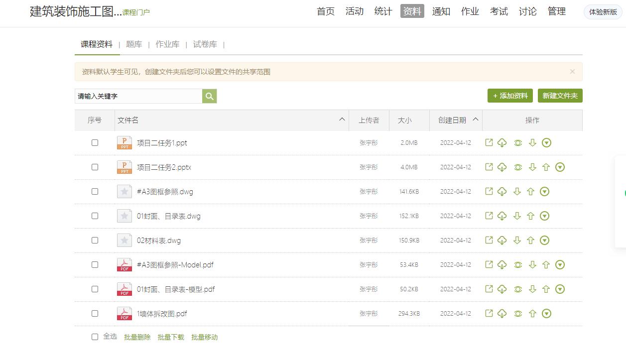Sort by 创建日期 using the caret
626x364 pixels.
pyautogui.click(x=476, y=120)
